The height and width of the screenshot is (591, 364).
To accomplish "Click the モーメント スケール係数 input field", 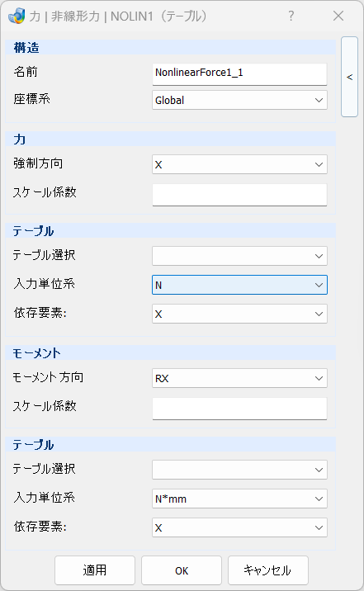I will (239, 409).
